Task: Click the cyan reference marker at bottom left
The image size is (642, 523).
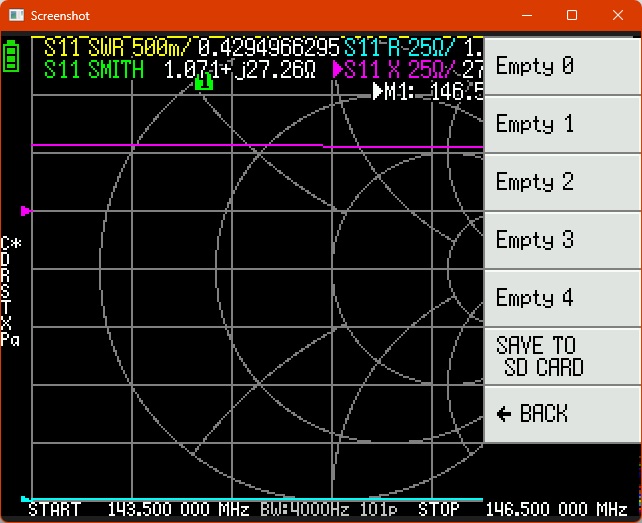Action: (25, 497)
